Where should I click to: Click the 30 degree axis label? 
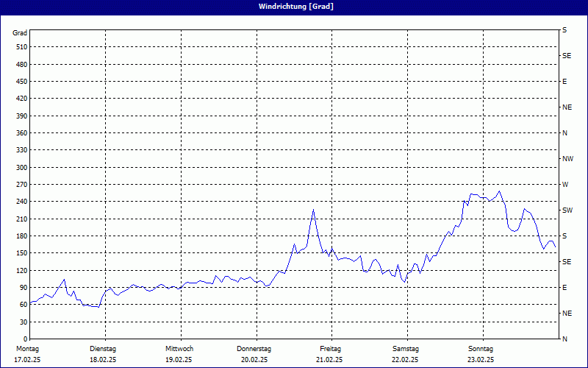pos(24,322)
